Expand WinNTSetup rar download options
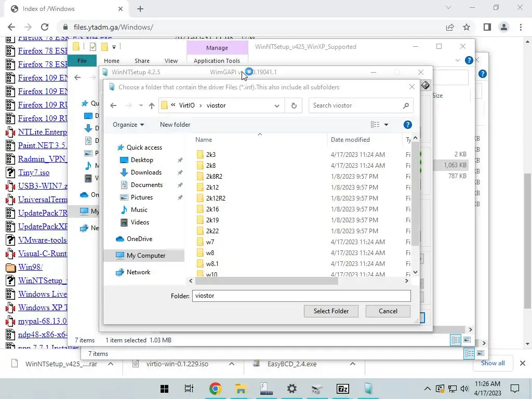Image resolution: width=532 pixels, height=399 pixels. coord(111,364)
